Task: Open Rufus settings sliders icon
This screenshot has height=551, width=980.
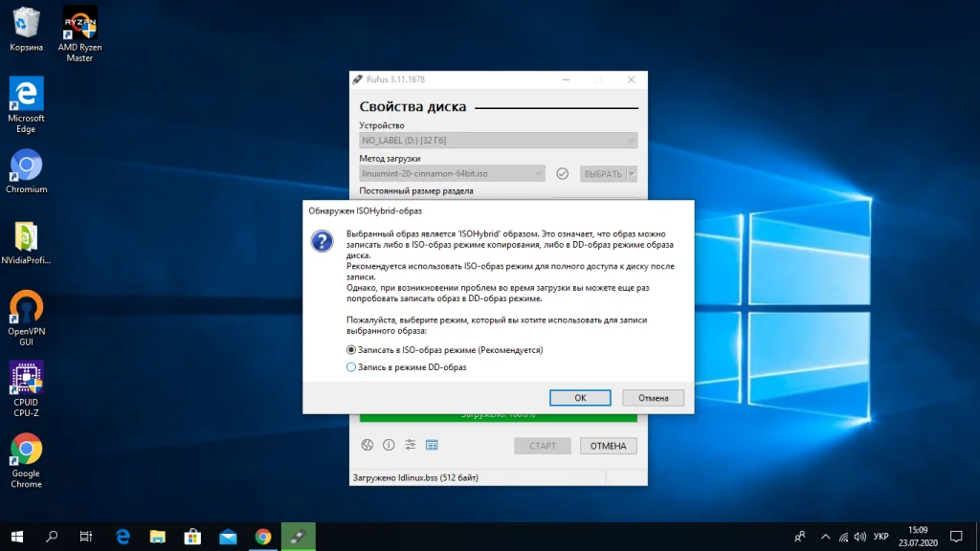Action: 410,445
